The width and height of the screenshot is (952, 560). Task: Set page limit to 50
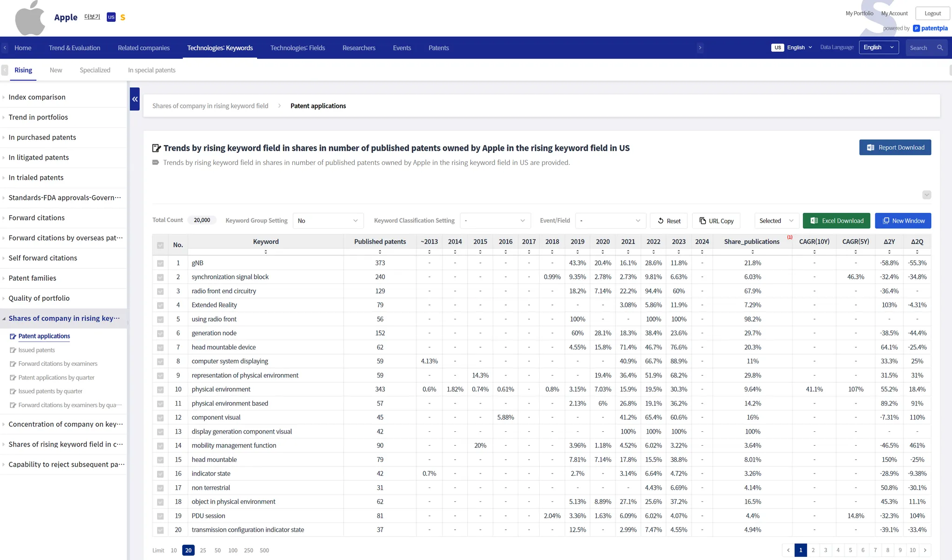pyautogui.click(x=218, y=550)
